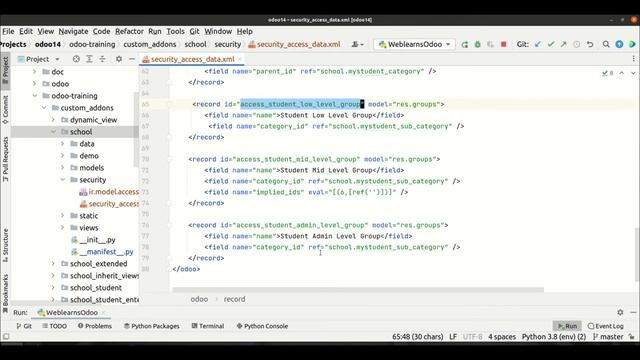Click the Git rollback undo icon
Image resolution: width=640 pixels, height=360 pixels.
[x=590, y=44]
